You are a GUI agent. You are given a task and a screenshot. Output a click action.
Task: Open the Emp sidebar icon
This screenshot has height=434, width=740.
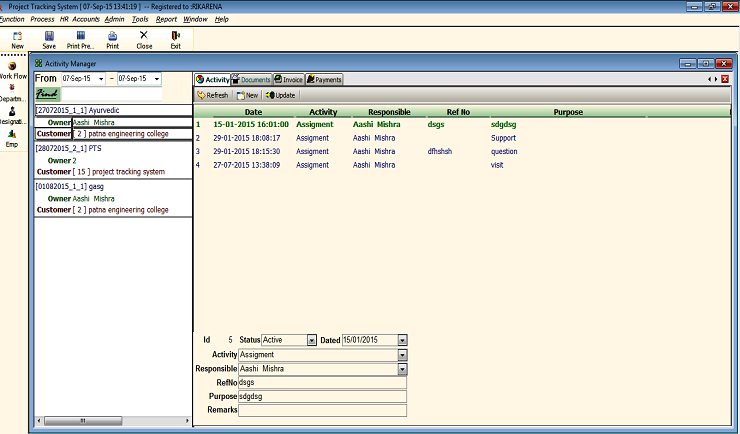click(12, 138)
